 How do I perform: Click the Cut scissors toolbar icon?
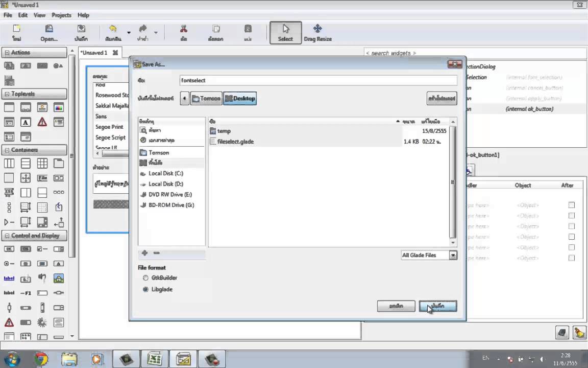[183, 33]
